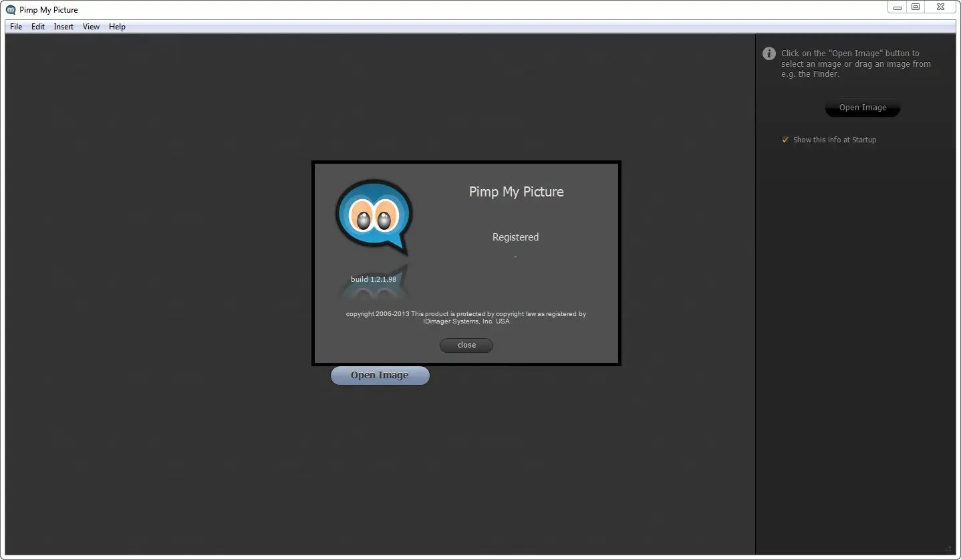Minimize the Pimp My Picture window
The width and height of the screenshot is (961, 560).
tap(898, 7)
